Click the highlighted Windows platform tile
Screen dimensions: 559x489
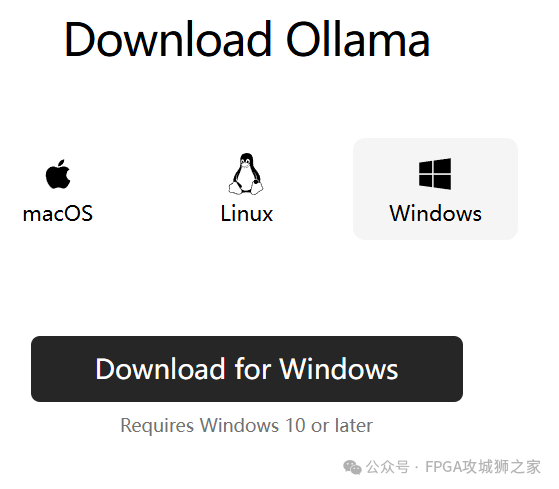point(435,189)
